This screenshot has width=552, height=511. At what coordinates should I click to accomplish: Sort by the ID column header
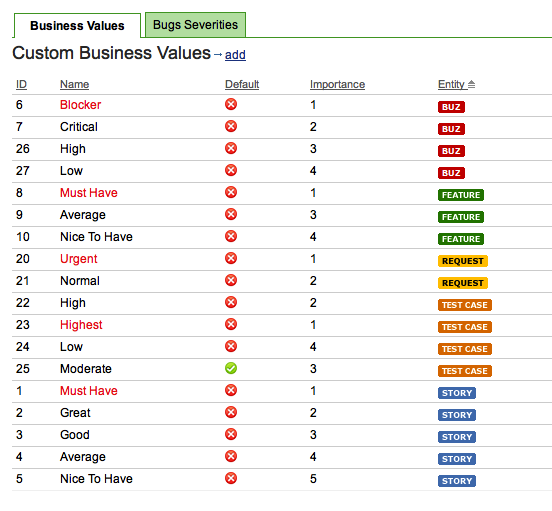click(21, 84)
